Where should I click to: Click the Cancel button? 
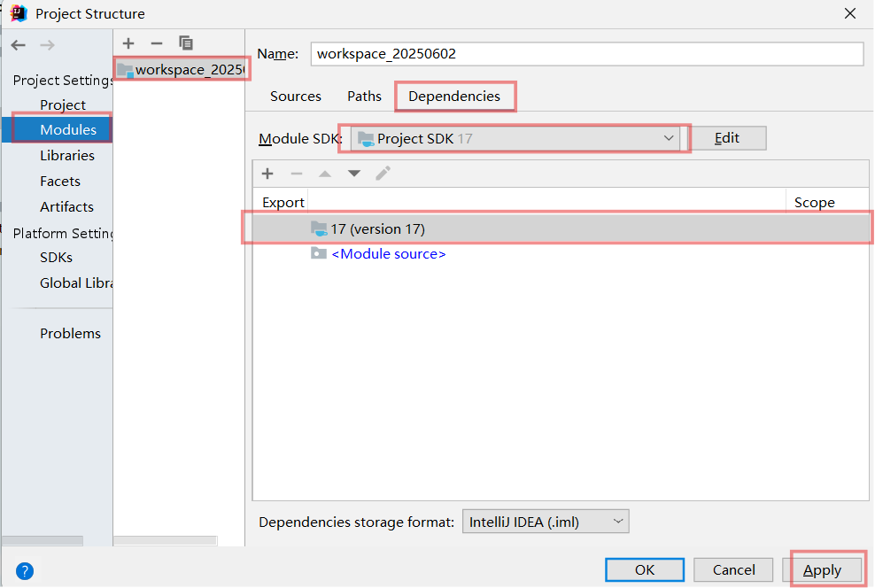click(733, 569)
